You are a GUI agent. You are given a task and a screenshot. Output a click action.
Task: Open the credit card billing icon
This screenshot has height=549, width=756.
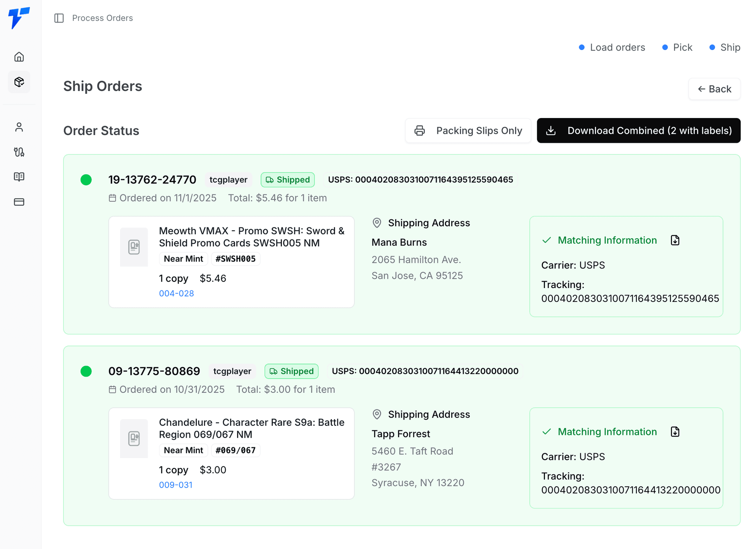pyautogui.click(x=19, y=202)
